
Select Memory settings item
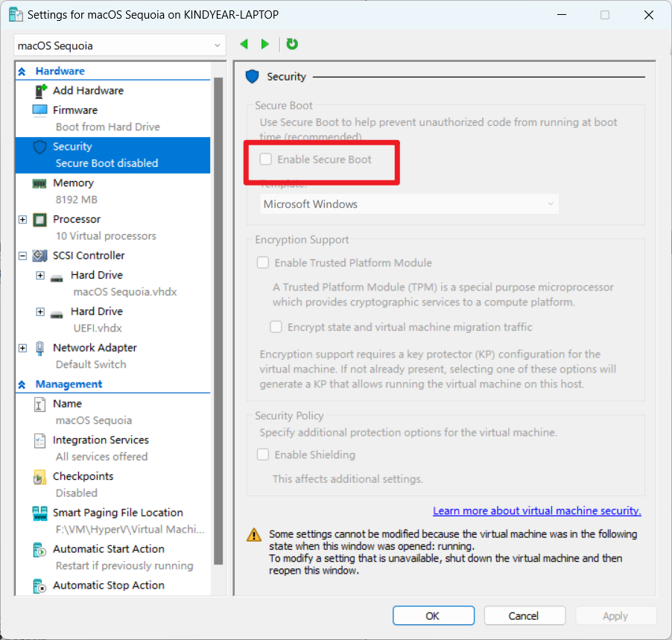point(73,183)
